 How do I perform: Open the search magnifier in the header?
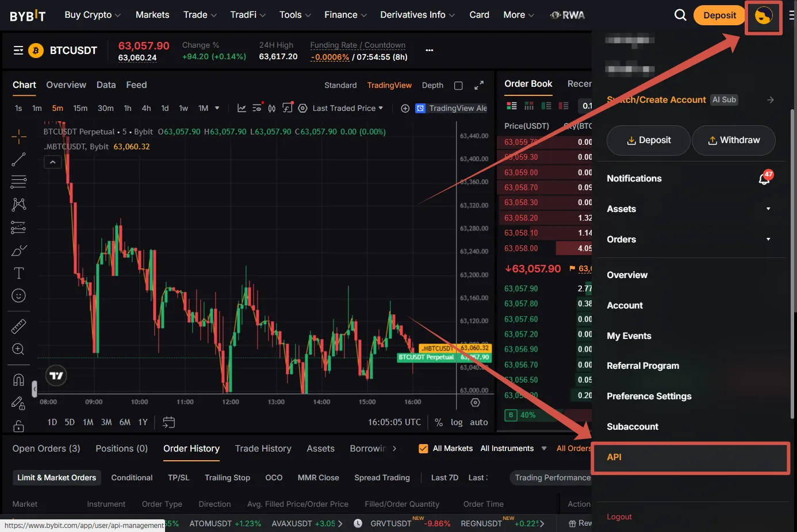click(680, 15)
